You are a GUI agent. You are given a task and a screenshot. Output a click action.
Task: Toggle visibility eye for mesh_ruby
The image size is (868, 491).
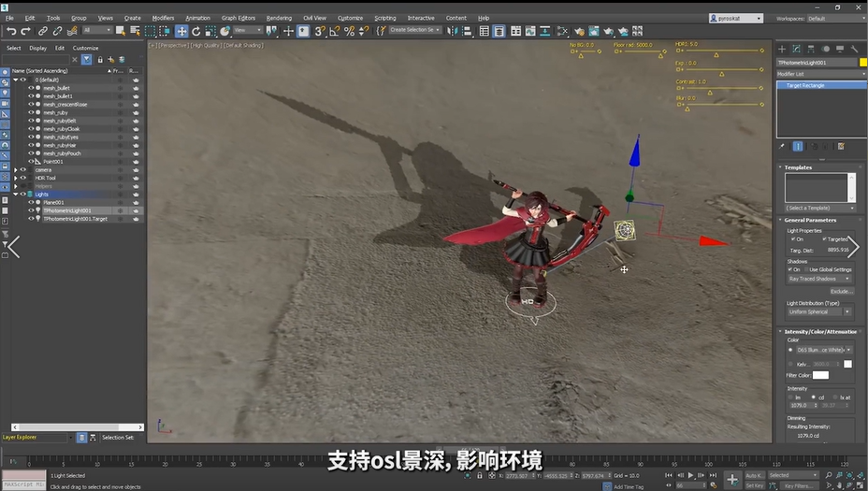click(31, 112)
